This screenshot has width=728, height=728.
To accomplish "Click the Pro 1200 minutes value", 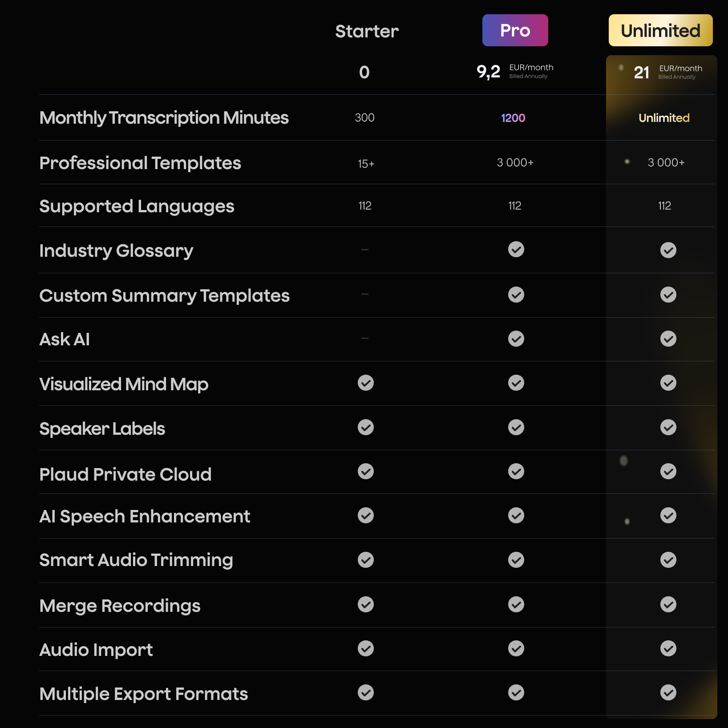I will (513, 118).
